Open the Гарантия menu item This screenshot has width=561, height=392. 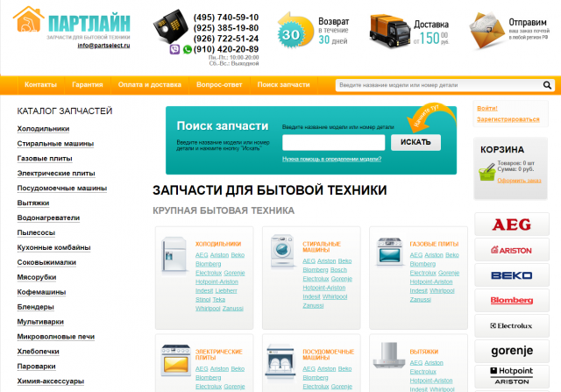88,85
